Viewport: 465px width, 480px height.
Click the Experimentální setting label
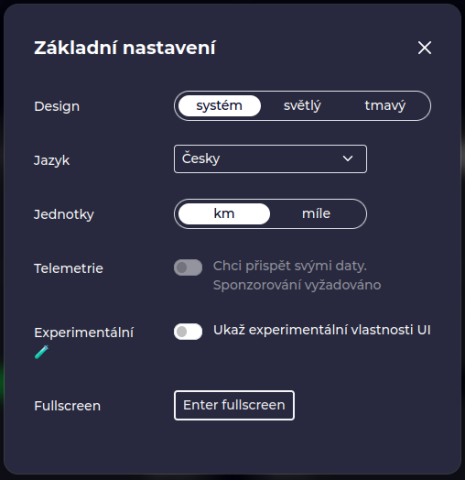click(84, 333)
